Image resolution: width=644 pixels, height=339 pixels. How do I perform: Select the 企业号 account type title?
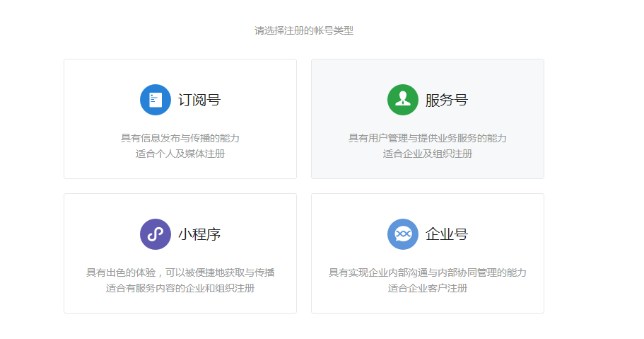click(x=447, y=234)
